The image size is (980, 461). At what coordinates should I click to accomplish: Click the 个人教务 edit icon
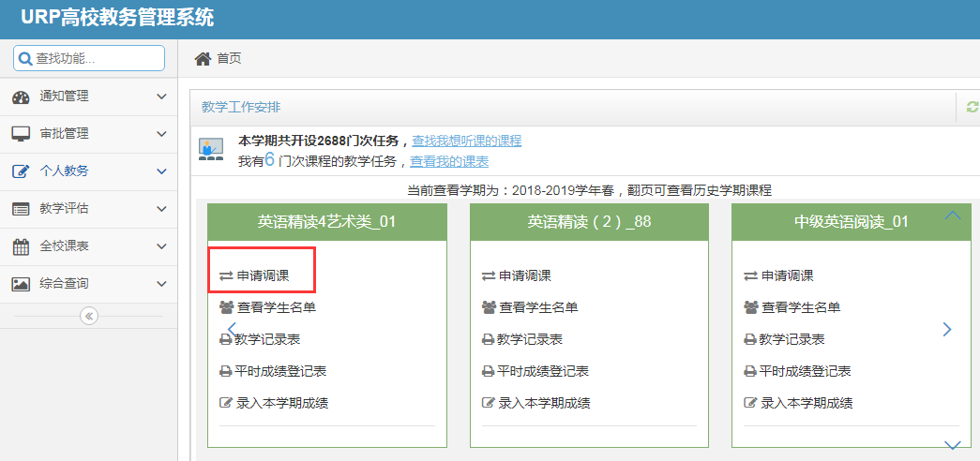tap(22, 171)
